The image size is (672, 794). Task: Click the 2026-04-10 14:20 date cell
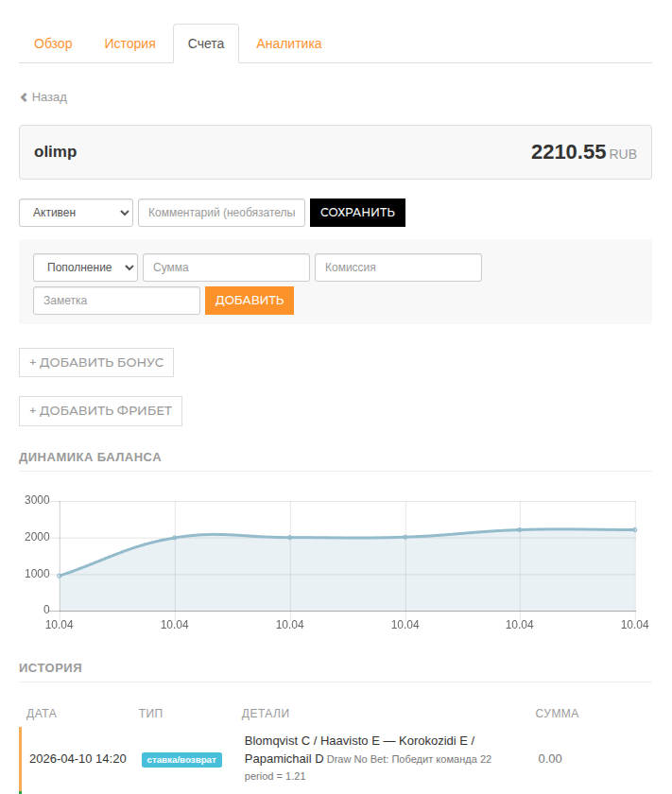(x=78, y=758)
